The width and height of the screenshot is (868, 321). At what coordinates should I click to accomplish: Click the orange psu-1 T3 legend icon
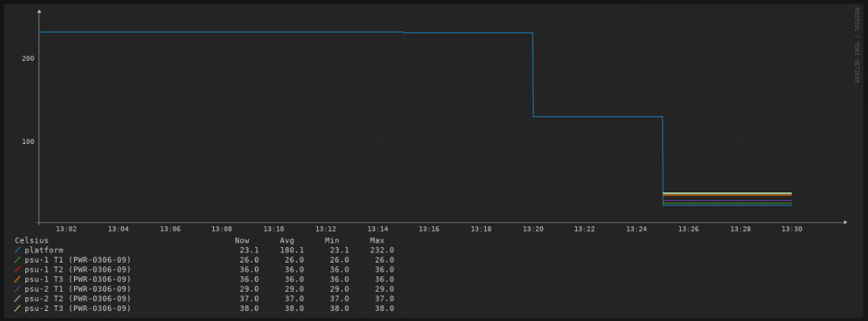(17, 279)
